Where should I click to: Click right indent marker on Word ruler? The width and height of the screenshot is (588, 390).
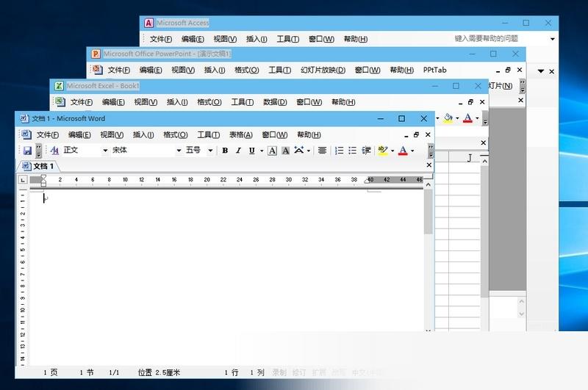[367, 181]
